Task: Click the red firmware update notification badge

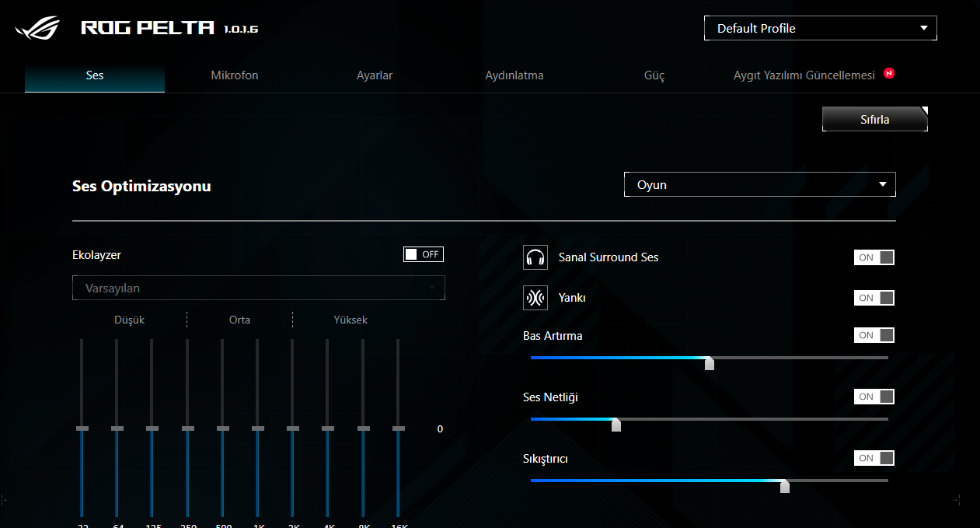Action: (889, 74)
